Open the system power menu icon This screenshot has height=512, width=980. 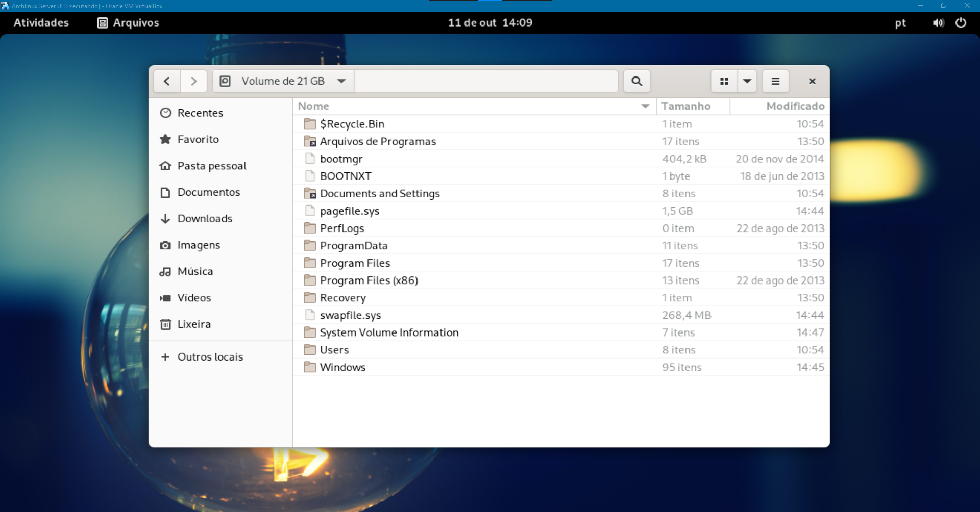[961, 23]
